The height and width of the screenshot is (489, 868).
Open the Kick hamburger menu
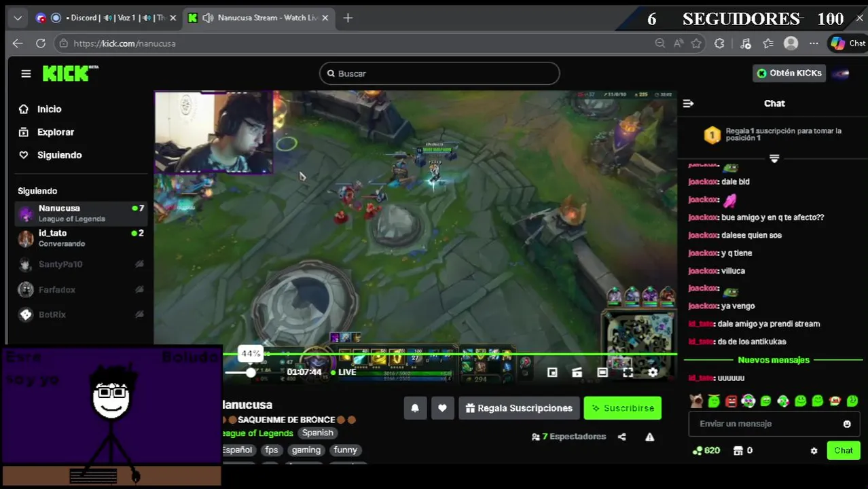(x=26, y=73)
